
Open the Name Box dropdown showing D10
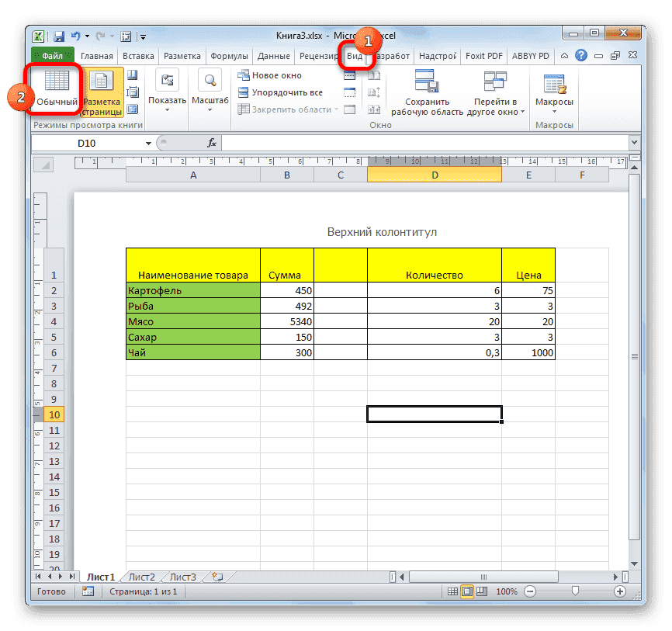150,143
